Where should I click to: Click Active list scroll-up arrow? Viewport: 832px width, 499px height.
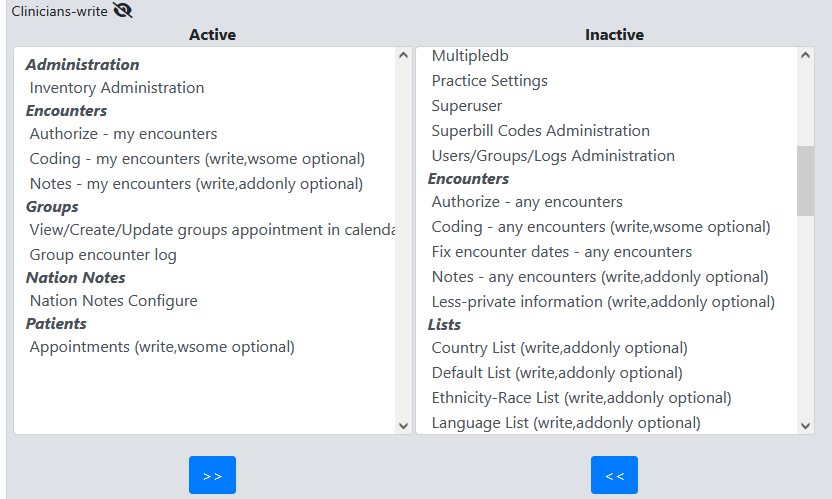click(403, 55)
